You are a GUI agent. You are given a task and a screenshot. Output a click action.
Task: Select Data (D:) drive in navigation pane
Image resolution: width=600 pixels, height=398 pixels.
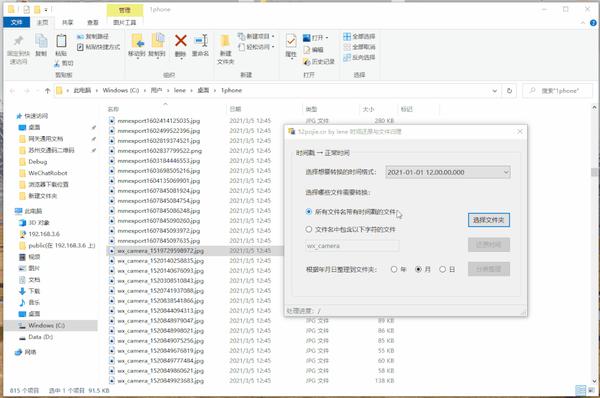(x=40, y=337)
